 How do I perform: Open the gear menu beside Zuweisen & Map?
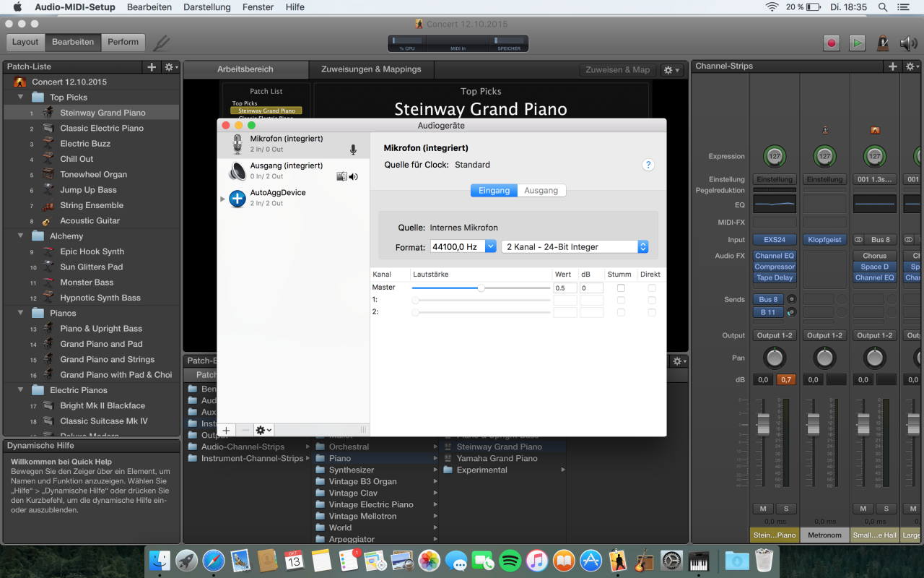[672, 70]
